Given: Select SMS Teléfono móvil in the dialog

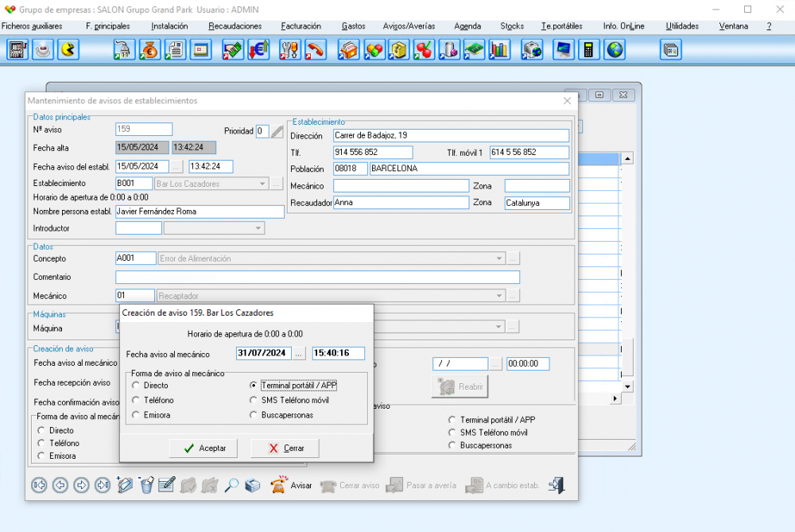Looking at the screenshot, I should [x=253, y=400].
